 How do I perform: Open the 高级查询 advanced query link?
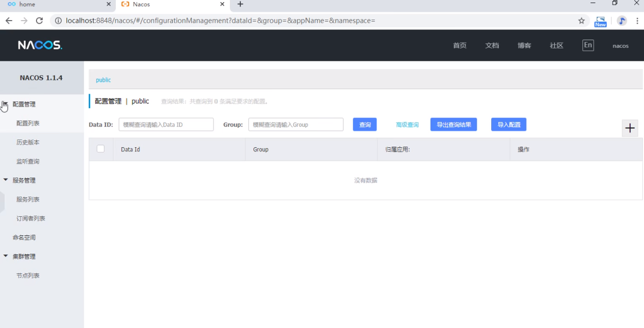point(407,125)
